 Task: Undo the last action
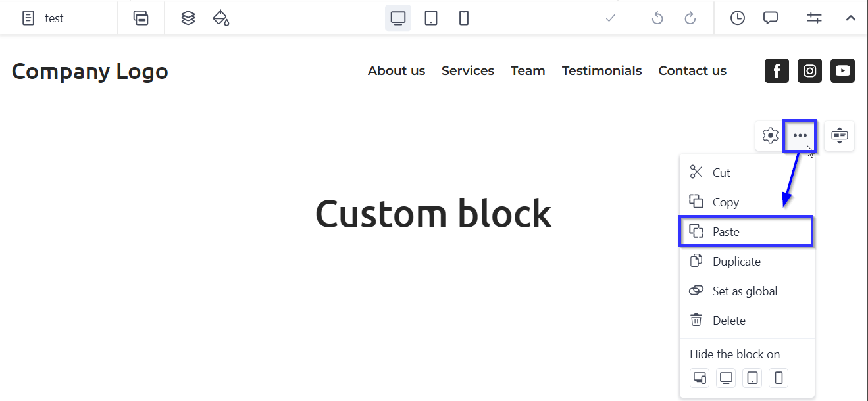click(657, 18)
